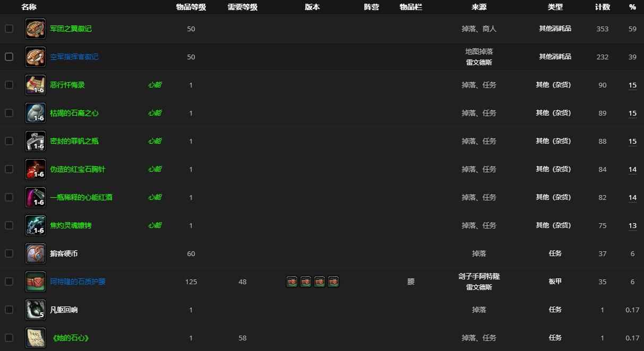
Task: Click required level value 58
Action: (x=243, y=338)
